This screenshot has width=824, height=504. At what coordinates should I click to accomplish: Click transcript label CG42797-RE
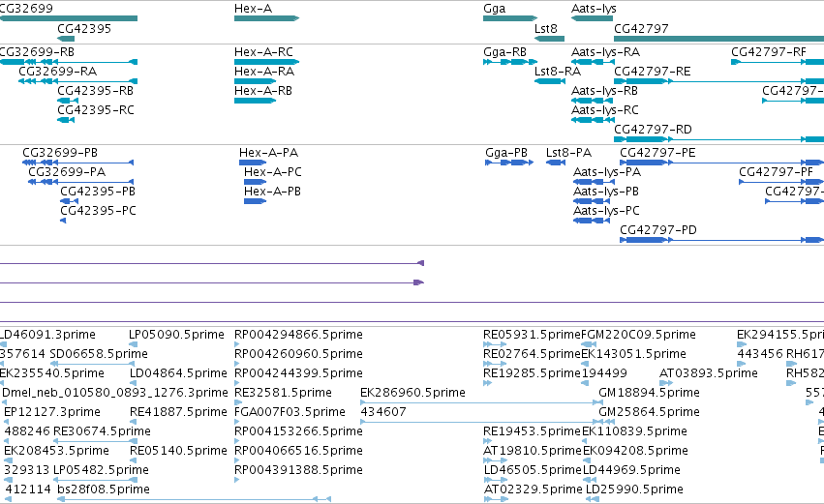point(653,72)
